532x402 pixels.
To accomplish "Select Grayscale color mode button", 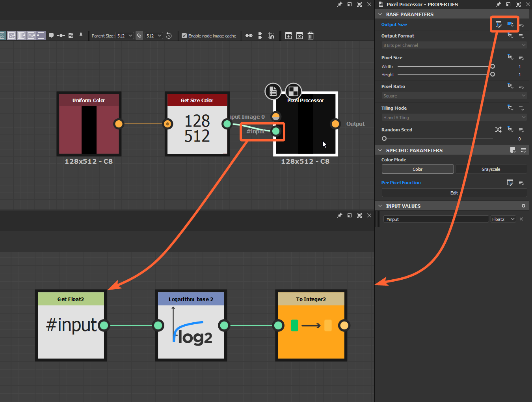I will tap(491, 169).
